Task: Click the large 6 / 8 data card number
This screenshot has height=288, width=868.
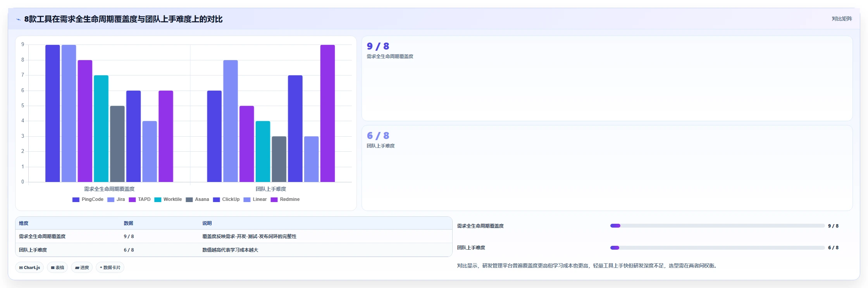Action: pos(378,136)
